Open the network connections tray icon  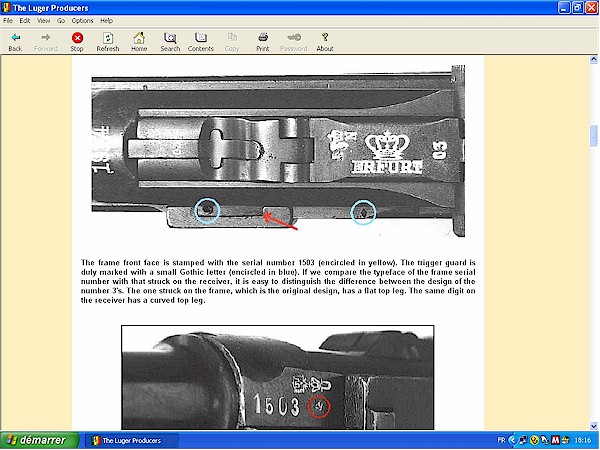[x=523, y=440]
